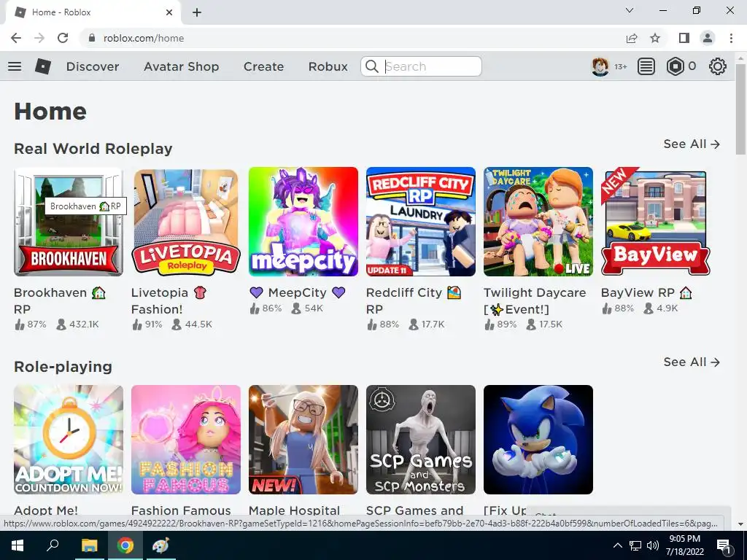Close the Home - Roblox tab
747x560 pixels.
point(169,12)
